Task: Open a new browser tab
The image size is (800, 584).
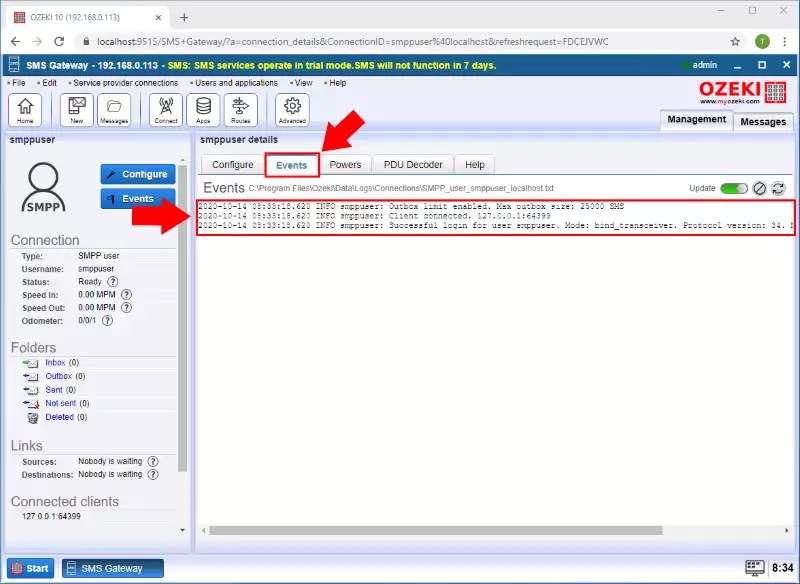Action: tap(184, 18)
